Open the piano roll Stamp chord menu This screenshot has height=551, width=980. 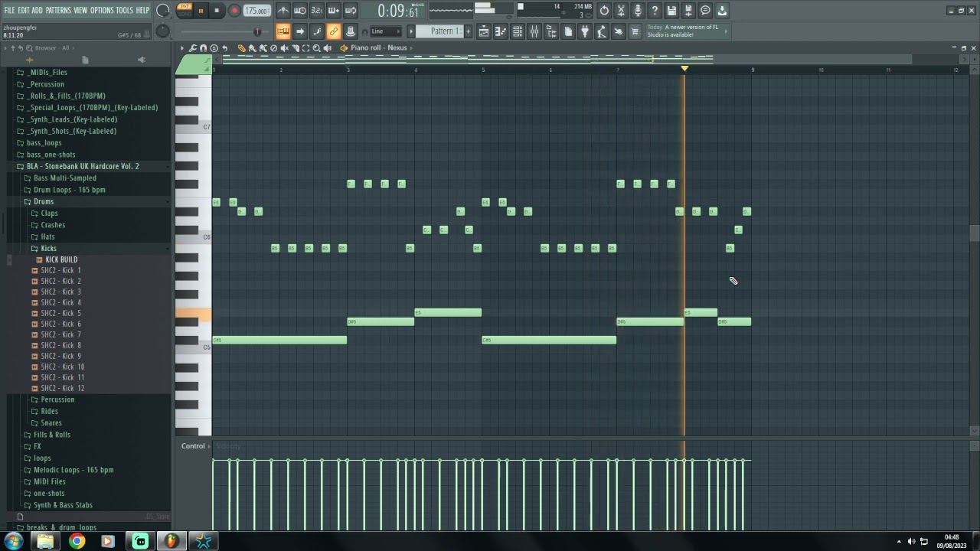coord(214,47)
